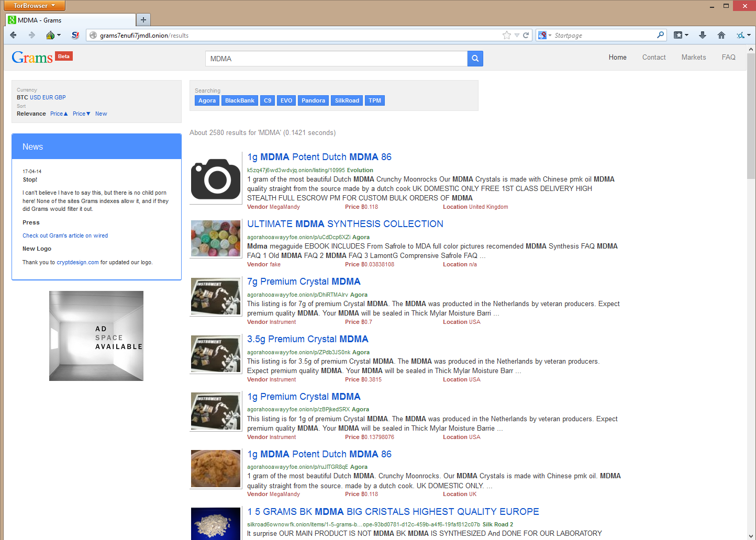Image resolution: width=756 pixels, height=540 pixels.
Task: Open the bookmarks menu icon
Action: tap(681, 35)
